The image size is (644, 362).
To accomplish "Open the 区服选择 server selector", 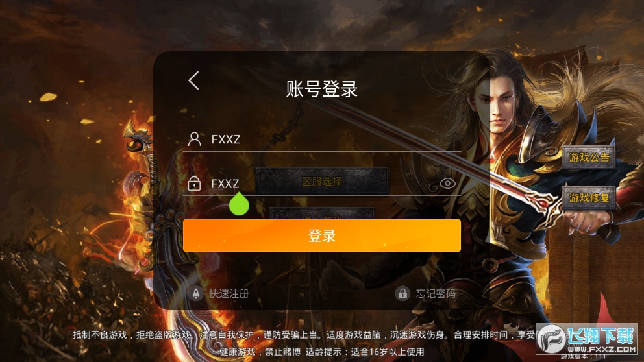I will click(x=322, y=181).
